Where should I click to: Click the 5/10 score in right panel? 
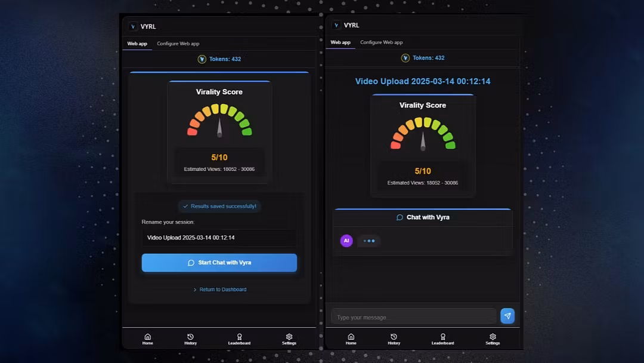[x=423, y=171]
